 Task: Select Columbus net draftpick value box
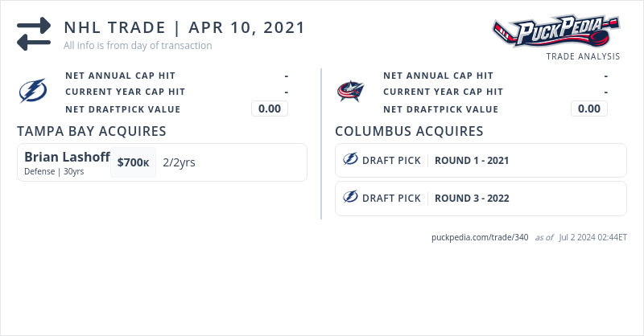[x=588, y=109]
